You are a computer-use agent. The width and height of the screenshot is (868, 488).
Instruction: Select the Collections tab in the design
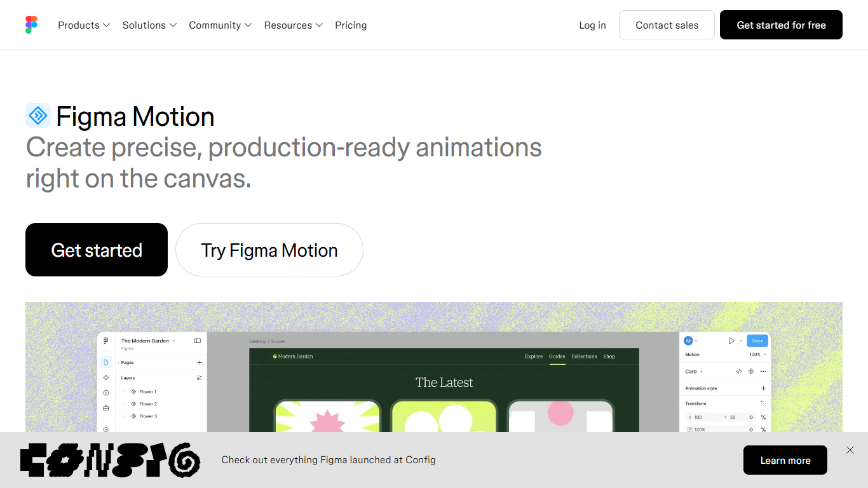(x=584, y=356)
